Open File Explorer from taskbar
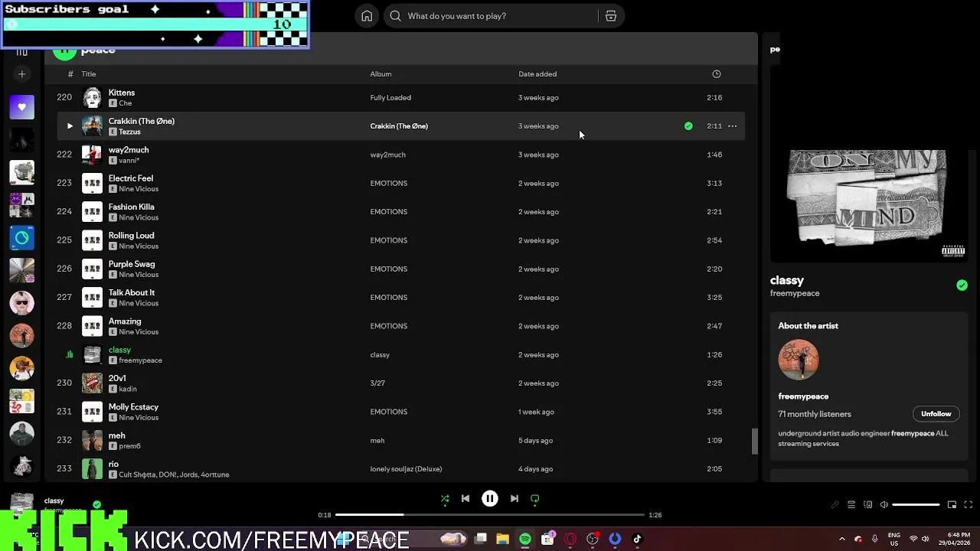Screen dimensions: 980x551 click(502, 540)
